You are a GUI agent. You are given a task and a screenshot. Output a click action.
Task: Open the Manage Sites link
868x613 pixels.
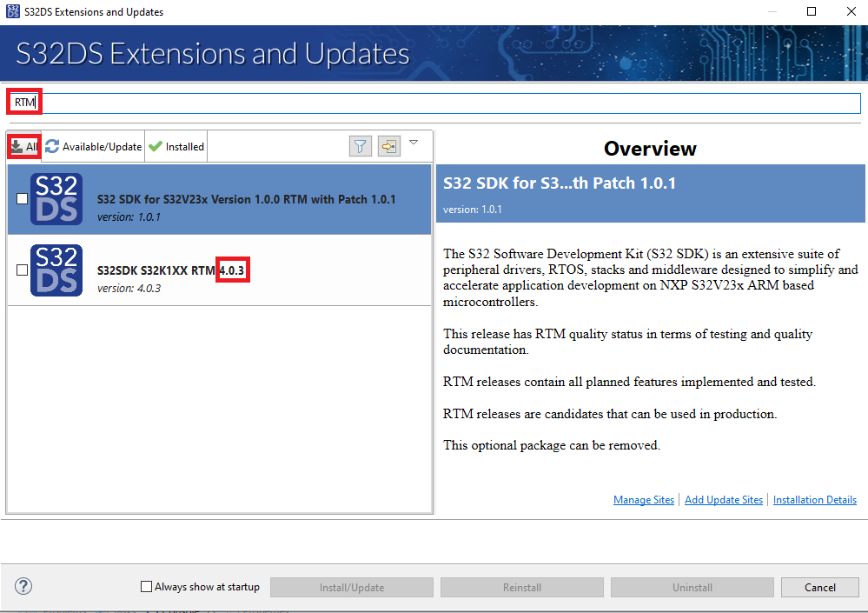(x=643, y=499)
